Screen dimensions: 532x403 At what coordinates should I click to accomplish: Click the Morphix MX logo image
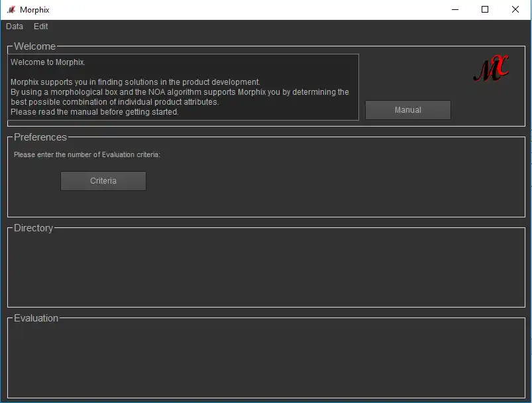click(491, 68)
